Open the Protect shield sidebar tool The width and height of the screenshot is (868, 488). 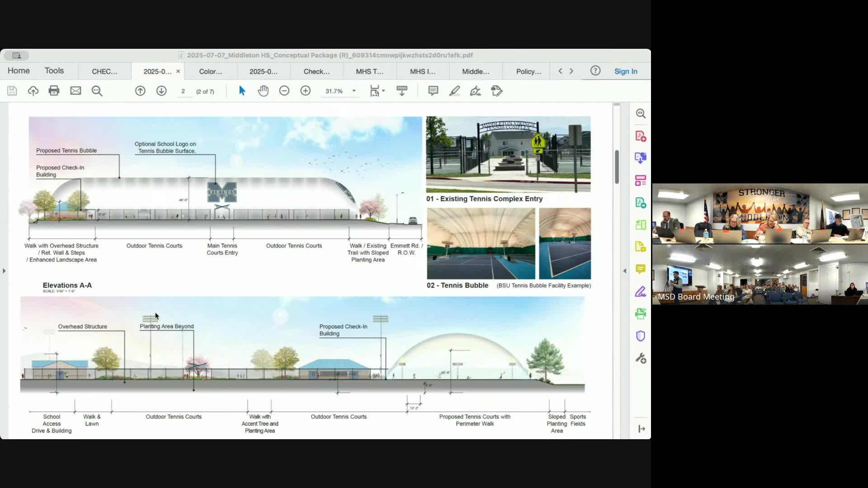[641, 336]
